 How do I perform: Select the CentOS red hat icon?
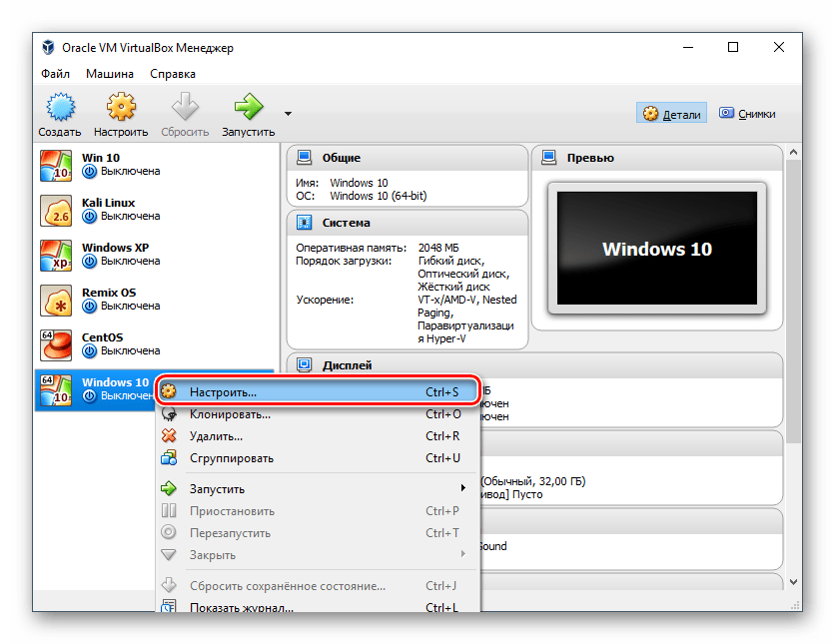click(56, 345)
